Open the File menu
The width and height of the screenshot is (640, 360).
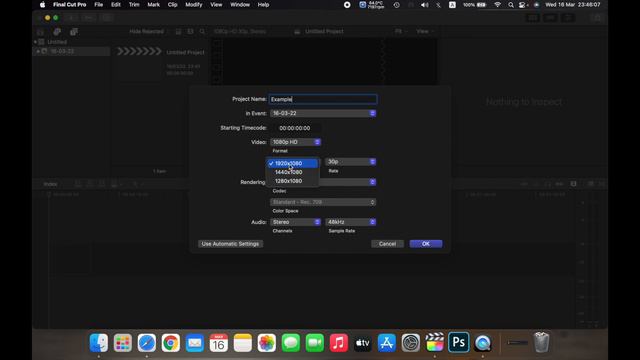click(99, 4)
